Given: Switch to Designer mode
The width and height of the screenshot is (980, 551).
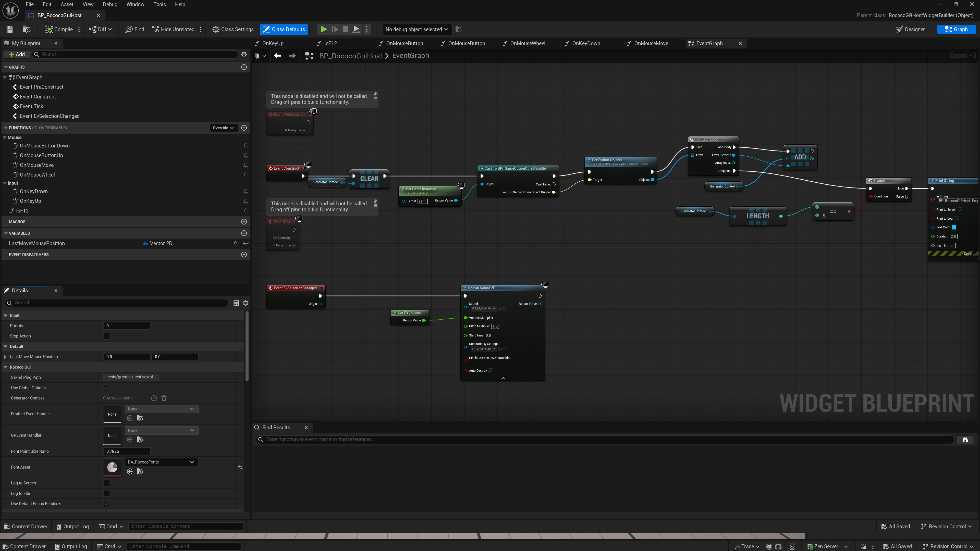Looking at the screenshot, I should click(910, 29).
